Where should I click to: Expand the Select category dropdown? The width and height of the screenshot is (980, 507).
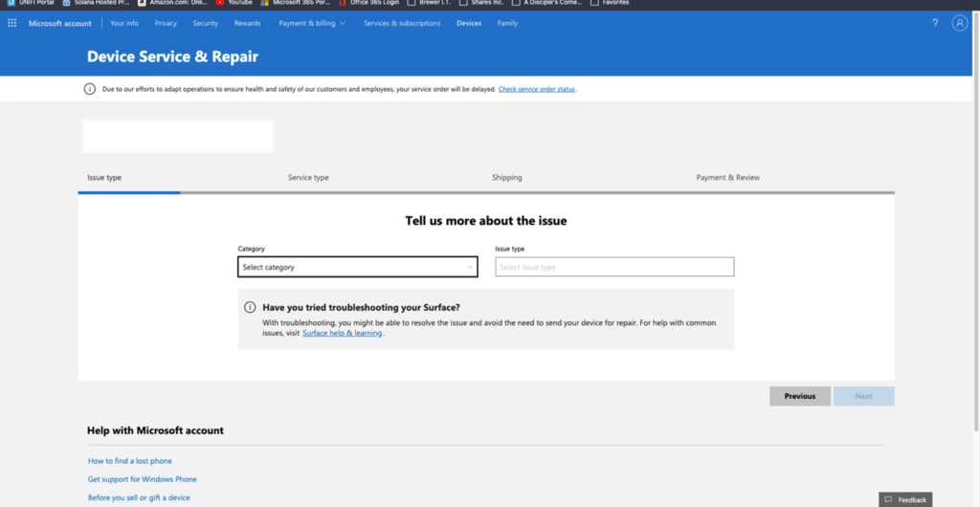(358, 267)
